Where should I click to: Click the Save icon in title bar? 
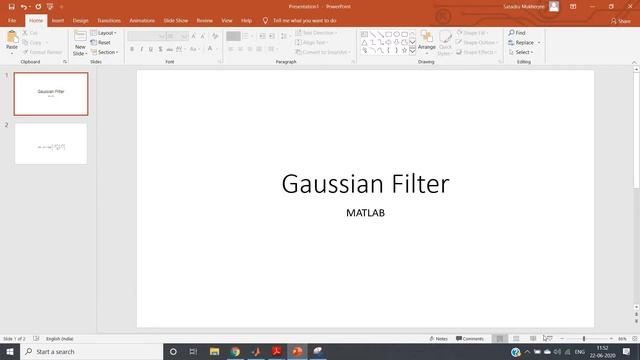click(x=11, y=7)
